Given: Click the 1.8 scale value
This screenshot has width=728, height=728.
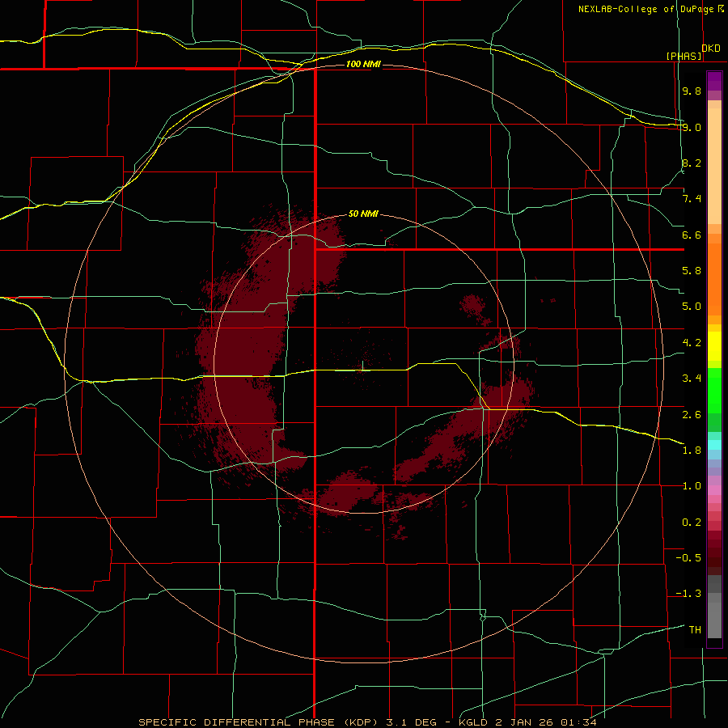Looking at the screenshot, I should (692, 451).
